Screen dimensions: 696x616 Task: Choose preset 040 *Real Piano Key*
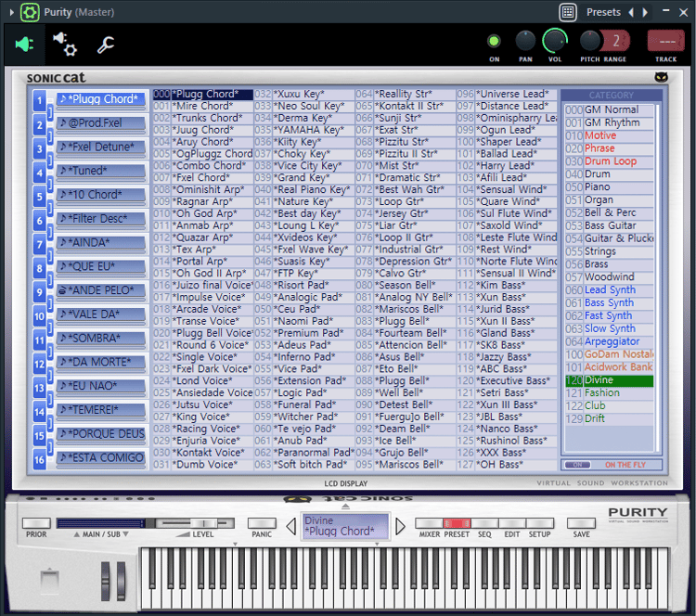tap(304, 189)
